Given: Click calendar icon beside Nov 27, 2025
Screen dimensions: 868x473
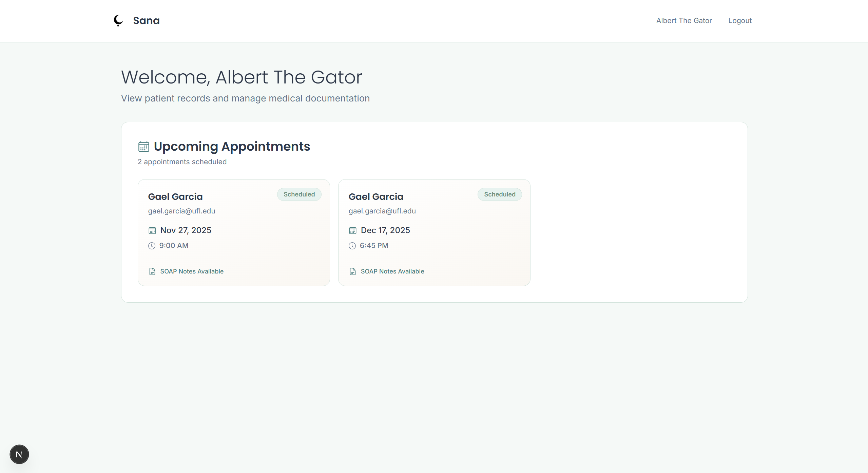Looking at the screenshot, I should [x=152, y=231].
